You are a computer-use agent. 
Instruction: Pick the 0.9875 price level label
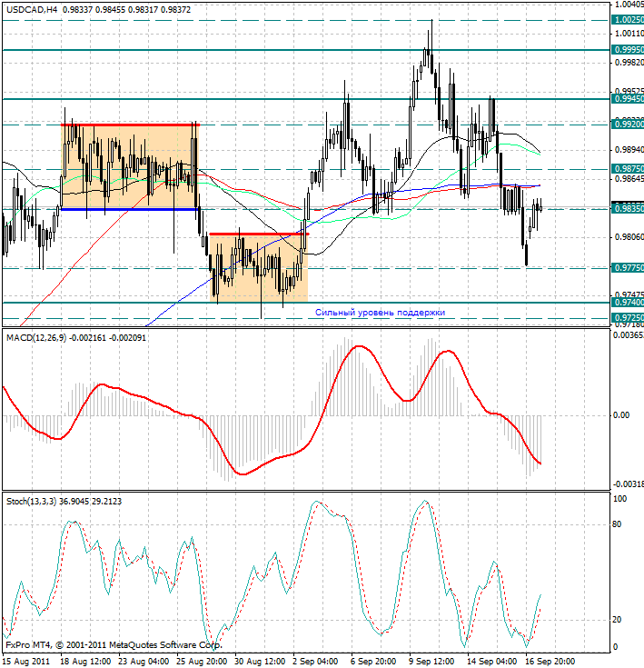pos(628,169)
